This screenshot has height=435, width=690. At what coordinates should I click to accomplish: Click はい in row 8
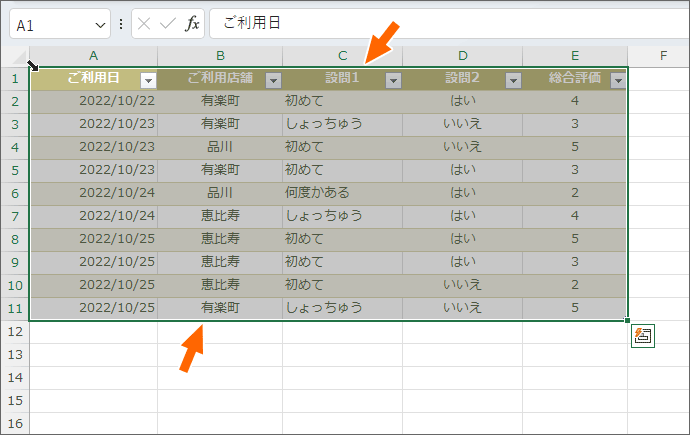click(x=462, y=239)
